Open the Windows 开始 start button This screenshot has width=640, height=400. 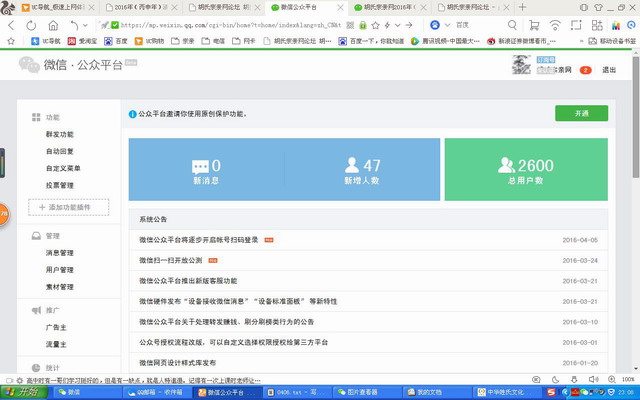24,392
